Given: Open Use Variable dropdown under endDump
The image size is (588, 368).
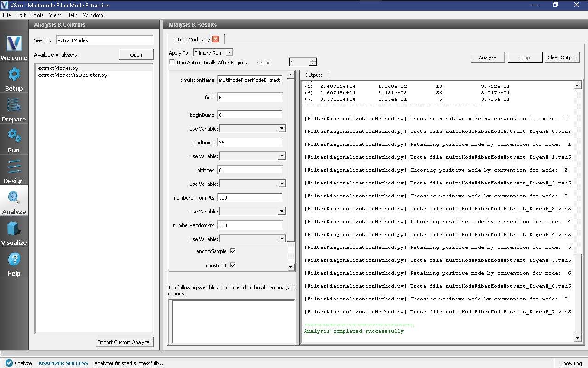Looking at the screenshot, I should 252,156.
